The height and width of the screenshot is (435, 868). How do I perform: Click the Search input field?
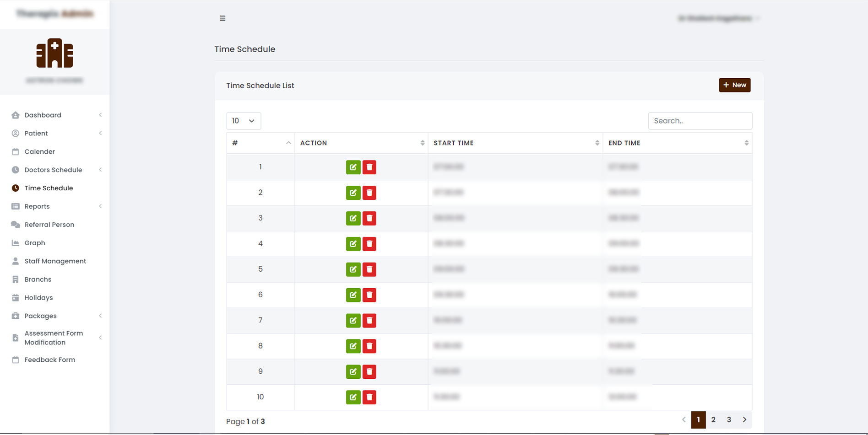click(700, 121)
